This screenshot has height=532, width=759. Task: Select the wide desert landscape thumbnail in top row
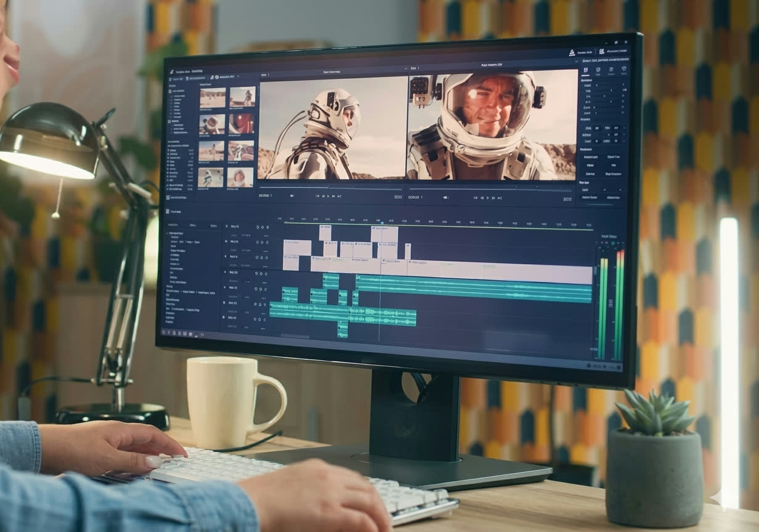[x=212, y=97]
